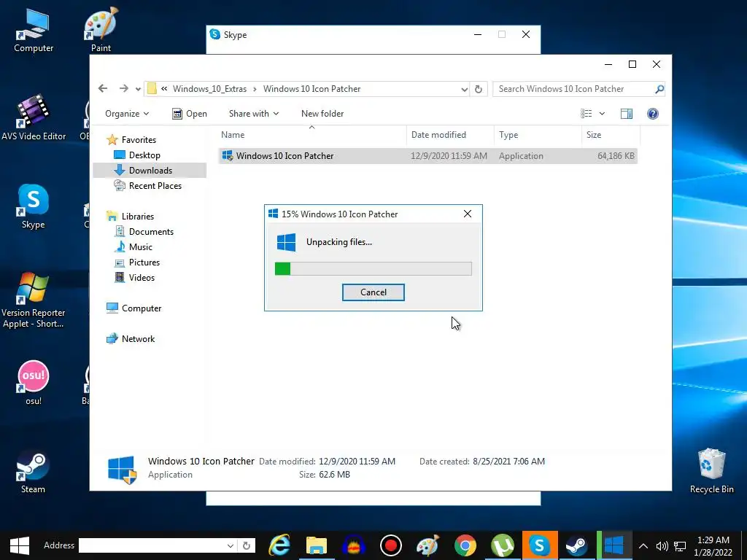The width and height of the screenshot is (747, 560).
Task: Open Google Chrome from taskbar
Action: coord(465,545)
